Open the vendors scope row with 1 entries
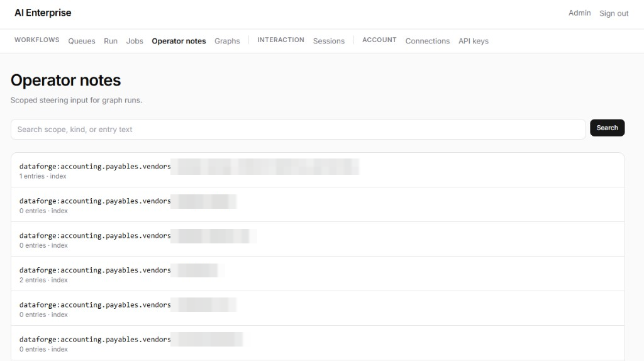 click(318, 170)
